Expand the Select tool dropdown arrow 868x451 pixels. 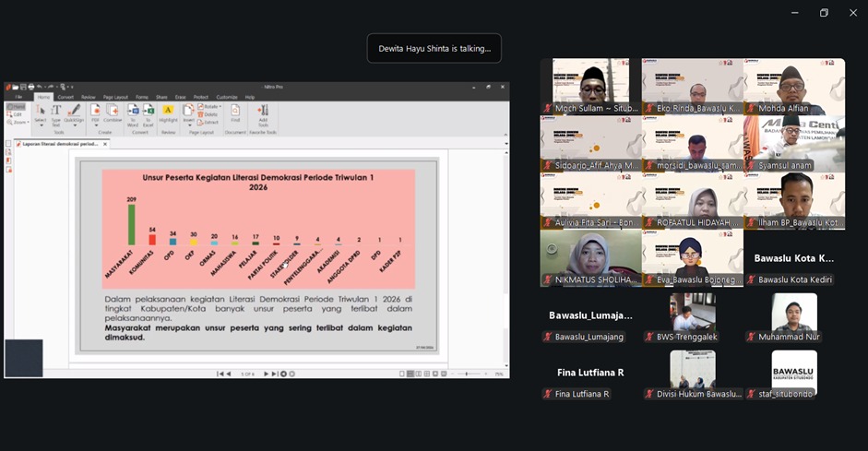41,124
